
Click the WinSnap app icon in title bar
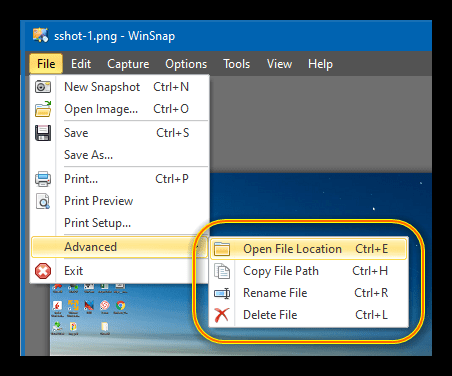(x=40, y=35)
